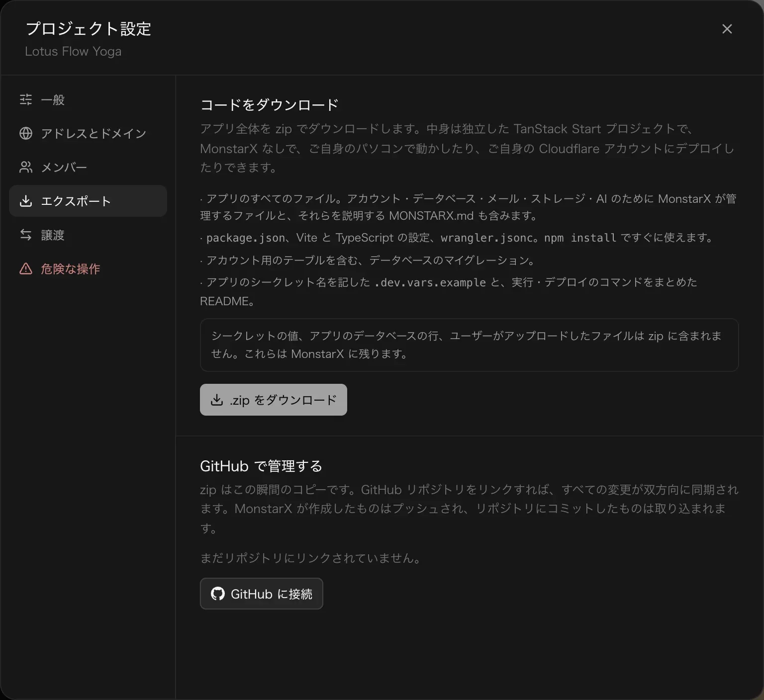Click the Lotus Flow Yoga project name
Image resolution: width=764 pixels, height=700 pixels.
73,51
